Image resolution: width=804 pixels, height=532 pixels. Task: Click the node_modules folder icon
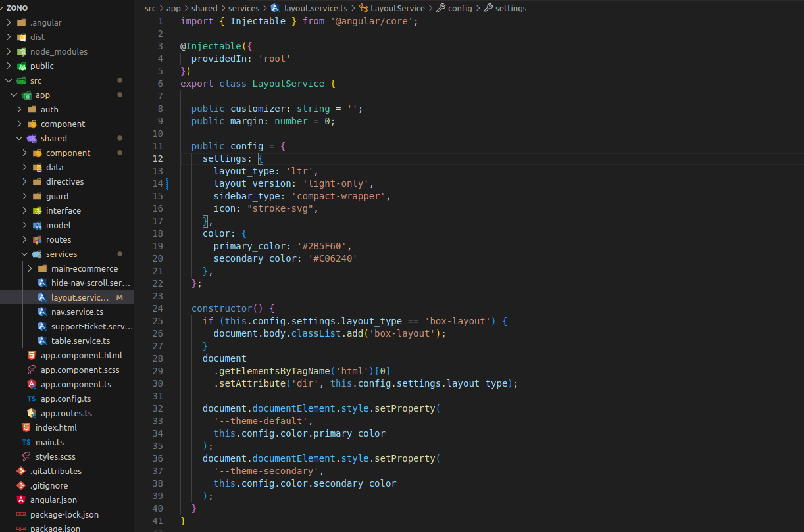(x=22, y=51)
